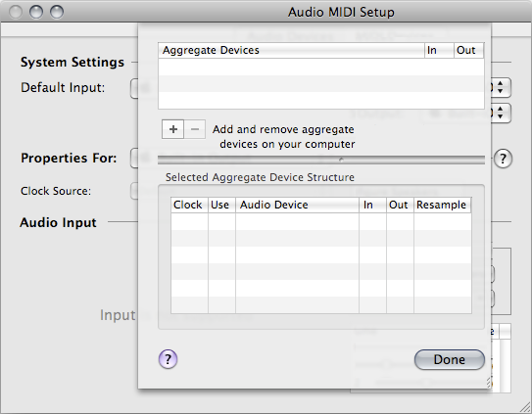
Task: Click the close button of Audio MIDI Setup window
Action: 16,12
